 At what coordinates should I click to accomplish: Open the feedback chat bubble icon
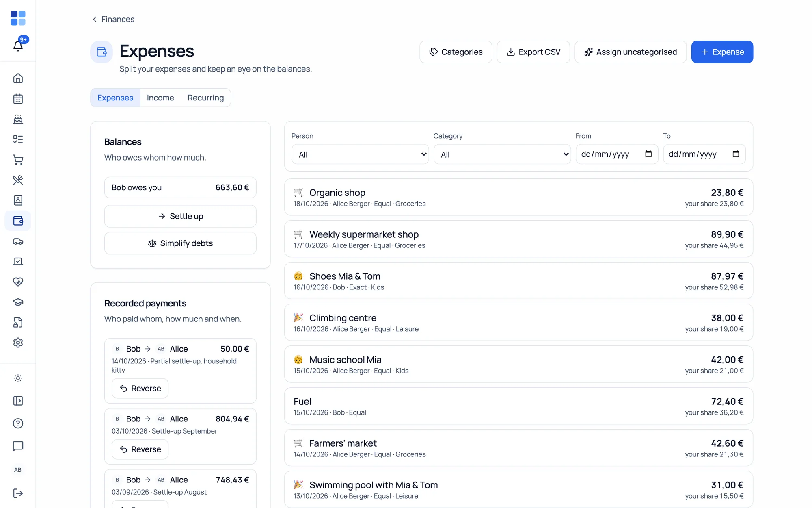tap(18, 446)
